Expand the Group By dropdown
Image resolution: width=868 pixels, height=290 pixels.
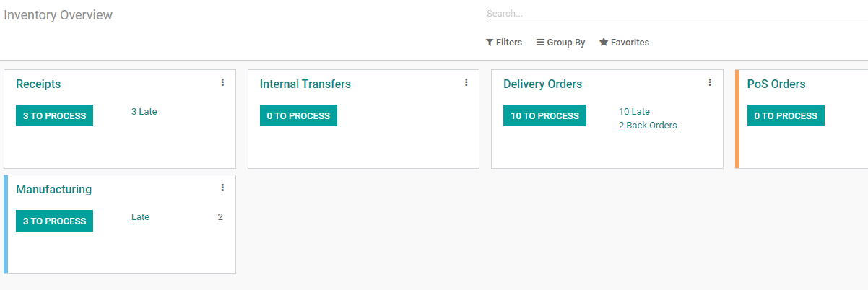(x=560, y=43)
